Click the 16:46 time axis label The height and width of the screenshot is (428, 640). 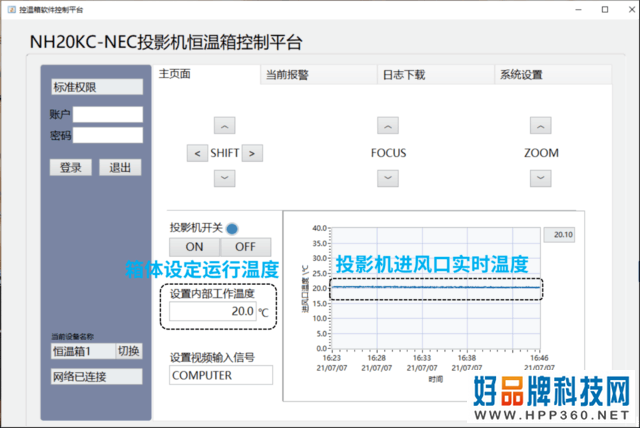point(539,358)
